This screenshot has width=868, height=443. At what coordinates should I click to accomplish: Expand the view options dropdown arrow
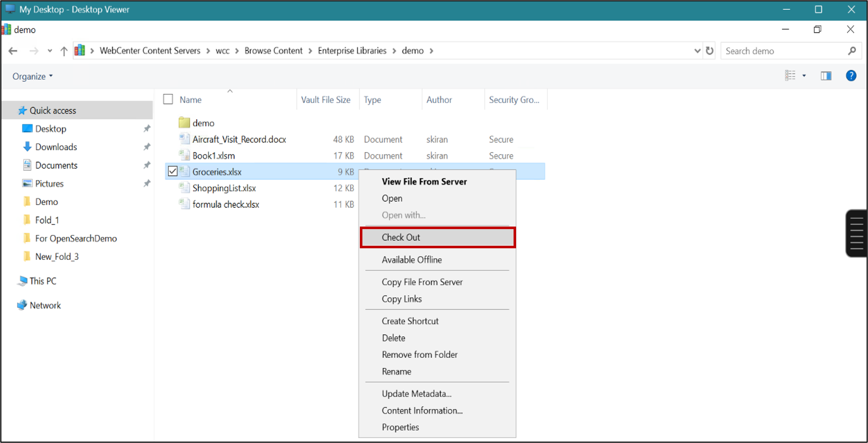point(804,76)
